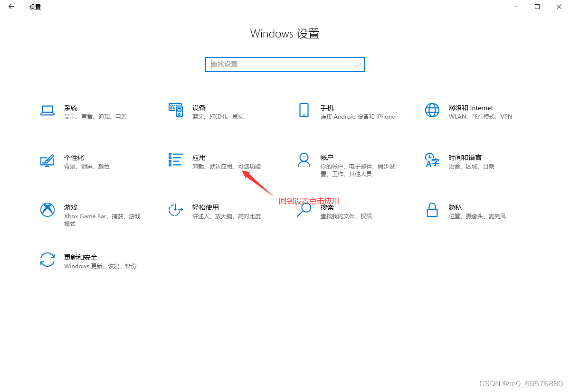Open 时间和语言 settings title

465,158
